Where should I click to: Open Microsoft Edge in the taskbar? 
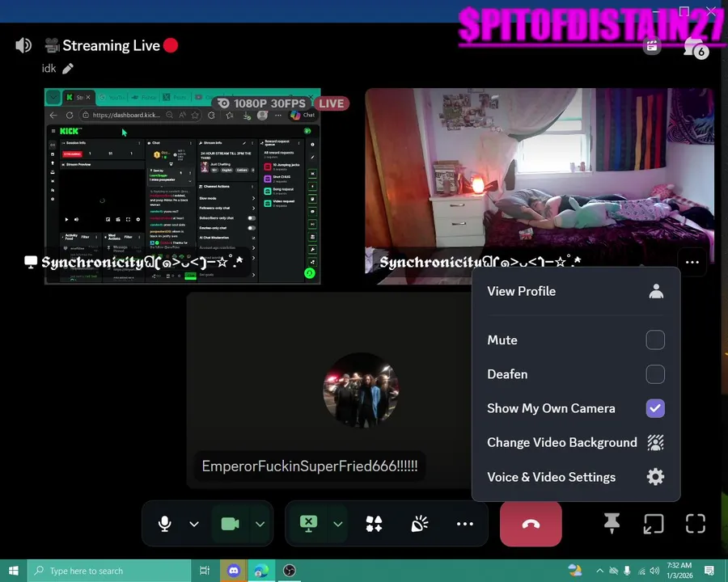pyautogui.click(x=261, y=571)
